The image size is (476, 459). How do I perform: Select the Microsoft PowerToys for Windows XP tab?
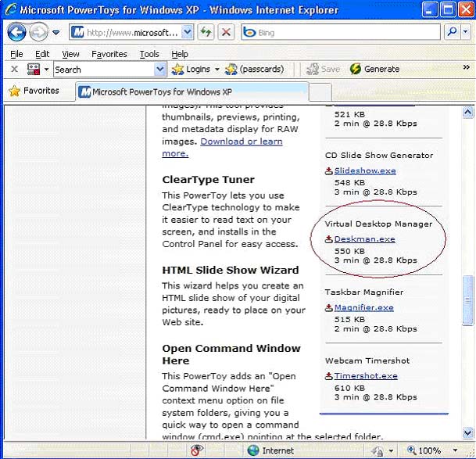(x=191, y=91)
